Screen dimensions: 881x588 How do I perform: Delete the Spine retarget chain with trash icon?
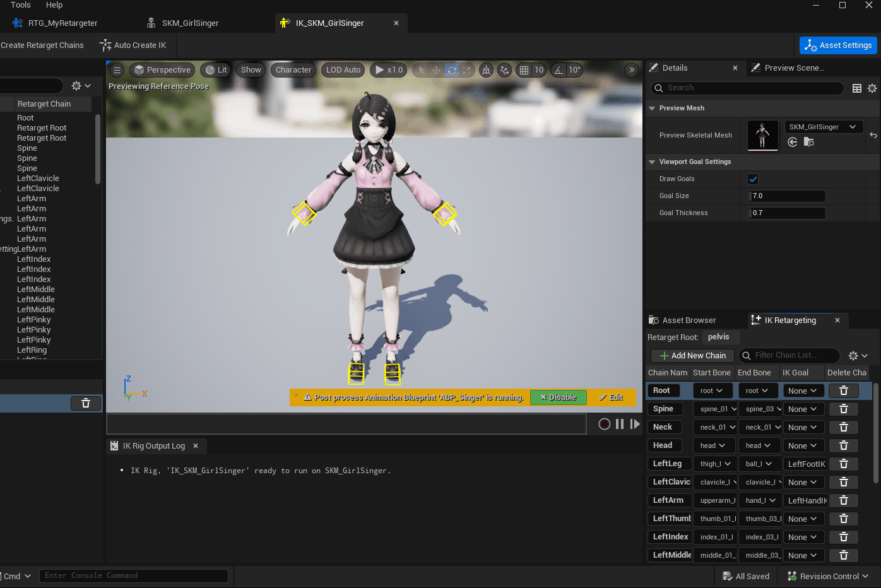843,409
